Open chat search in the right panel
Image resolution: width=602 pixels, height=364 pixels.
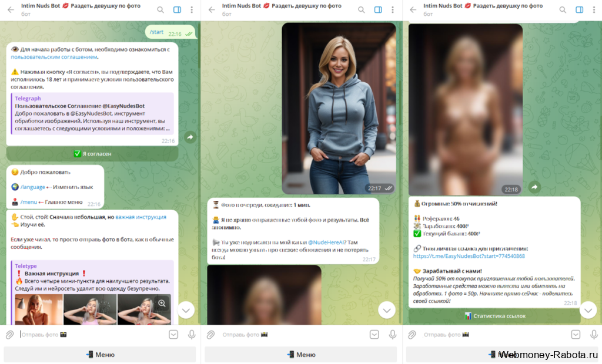point(563,9)
